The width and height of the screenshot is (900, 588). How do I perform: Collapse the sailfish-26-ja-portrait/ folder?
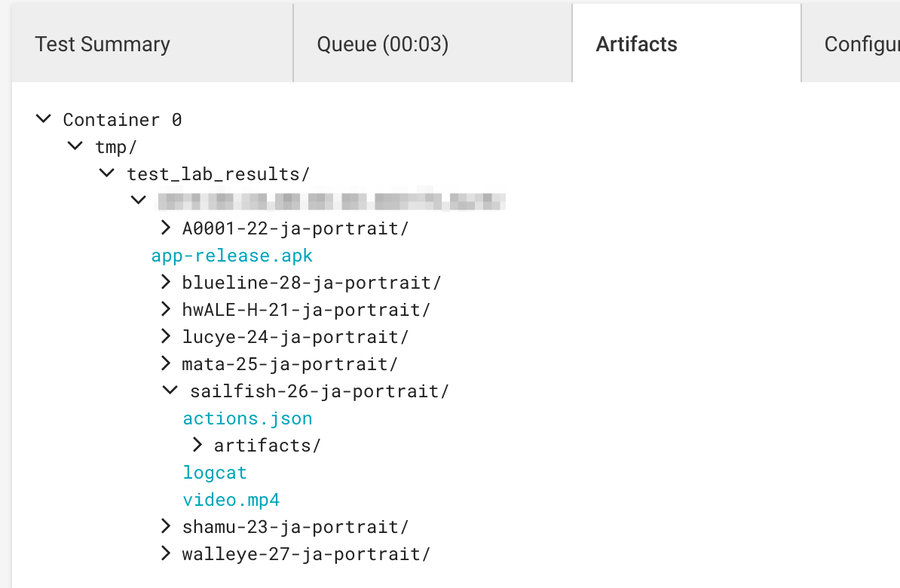coord(170,390)
